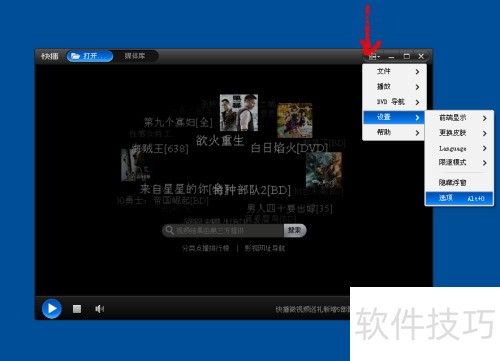Screen dimensions: 500x361
Task: Mute audio with the speaker icon
Action: click(99, 309)
